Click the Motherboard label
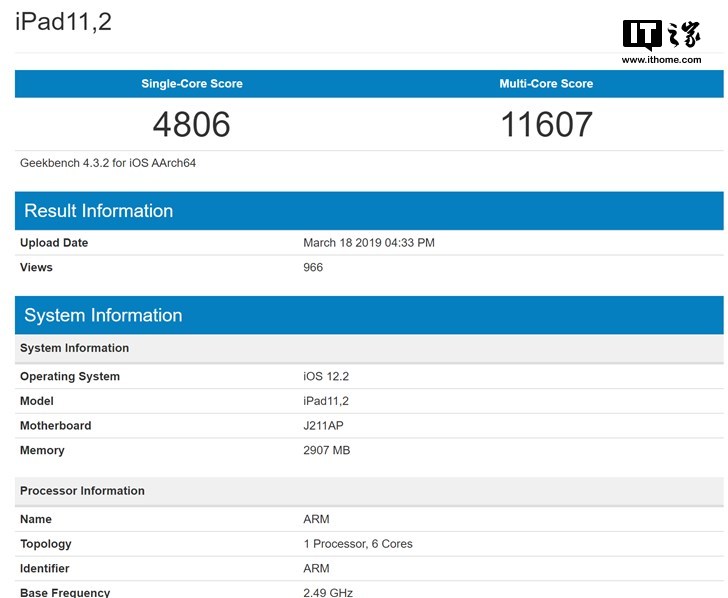Image resolution: width=728 pixels, height=598 pixels. pos(56,426)
